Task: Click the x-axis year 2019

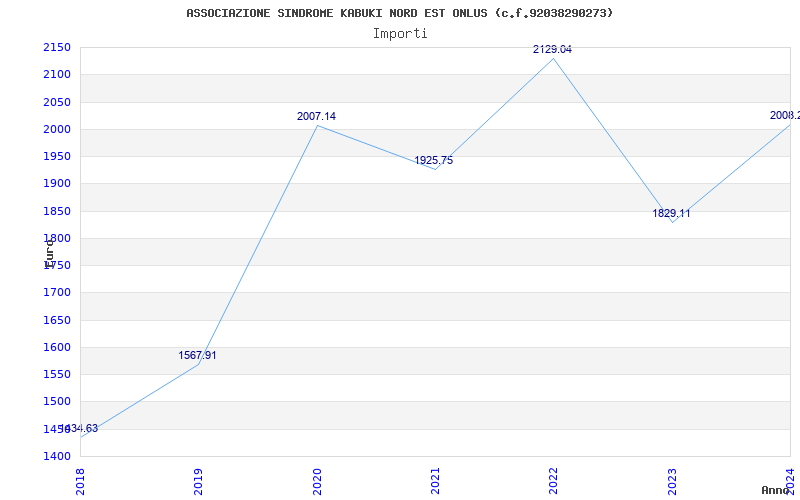Action: pyautogui.click(x=198, y=482)
